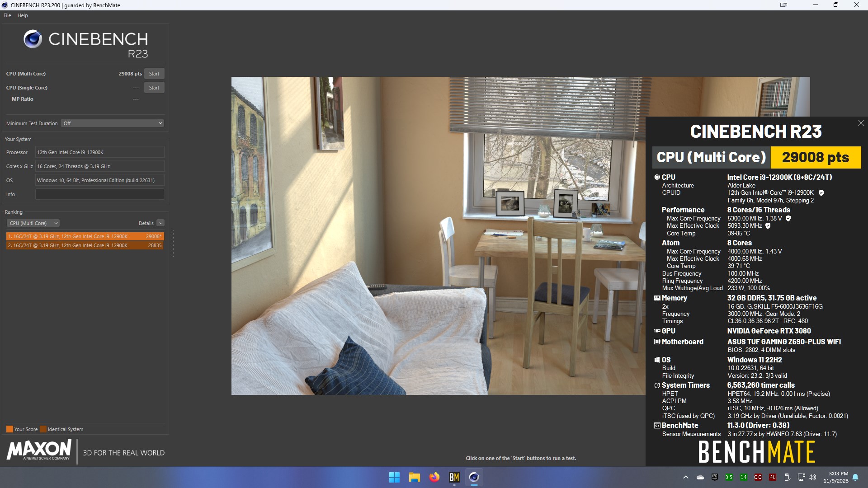This screenshot has width=868, height=488.
Task: Click the green 34 sensor tray icon
Action: pos(743,477)
